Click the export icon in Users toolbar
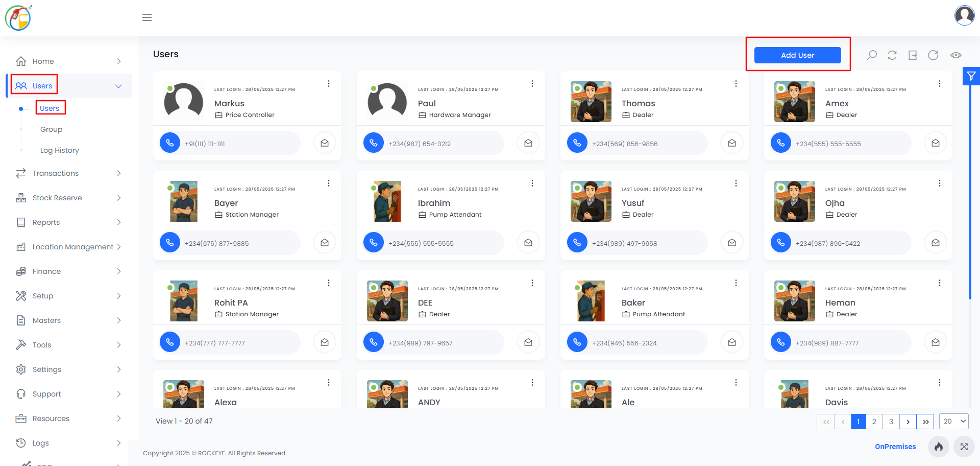 [913, 55]
